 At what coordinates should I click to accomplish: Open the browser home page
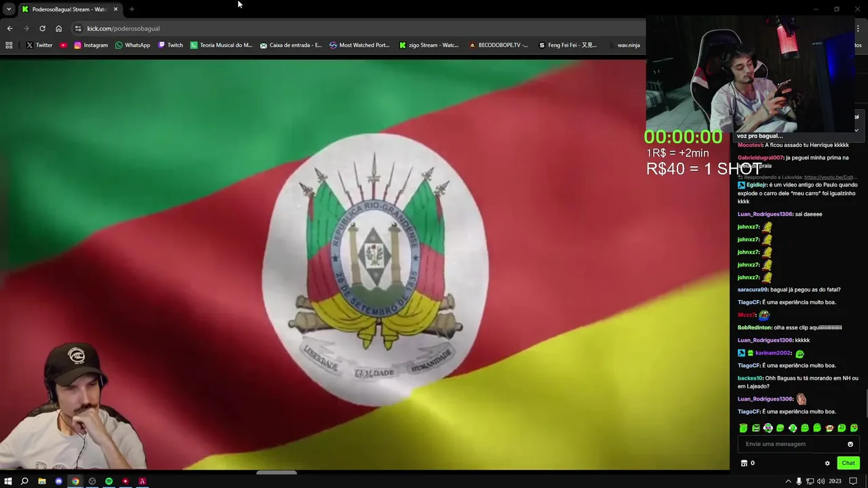(58, 28)
